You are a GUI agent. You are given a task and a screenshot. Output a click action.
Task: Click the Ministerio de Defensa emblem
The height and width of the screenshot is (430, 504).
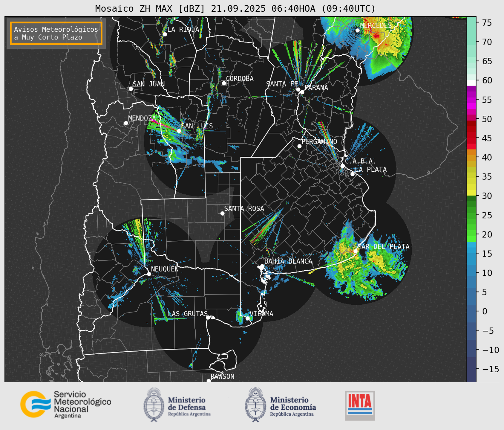point(154,405)
